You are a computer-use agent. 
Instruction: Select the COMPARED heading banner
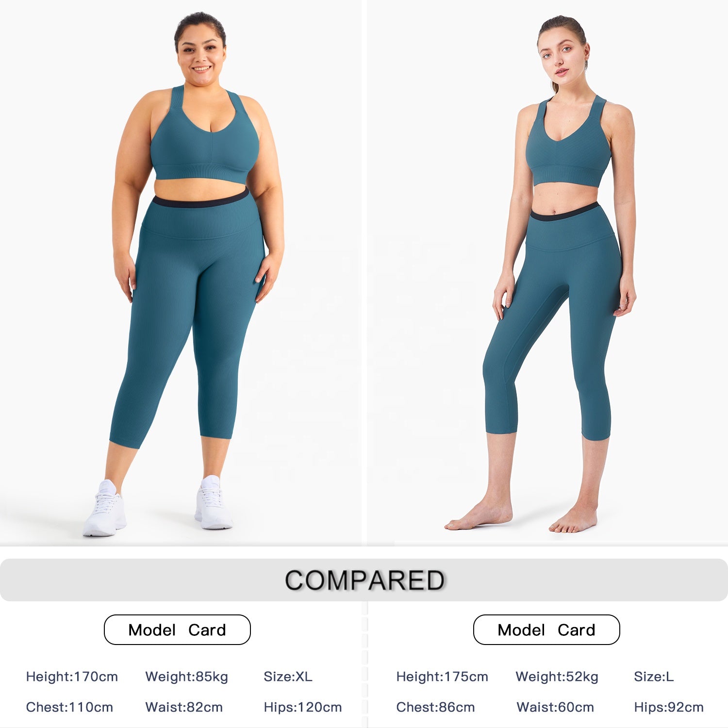(364, 580)
